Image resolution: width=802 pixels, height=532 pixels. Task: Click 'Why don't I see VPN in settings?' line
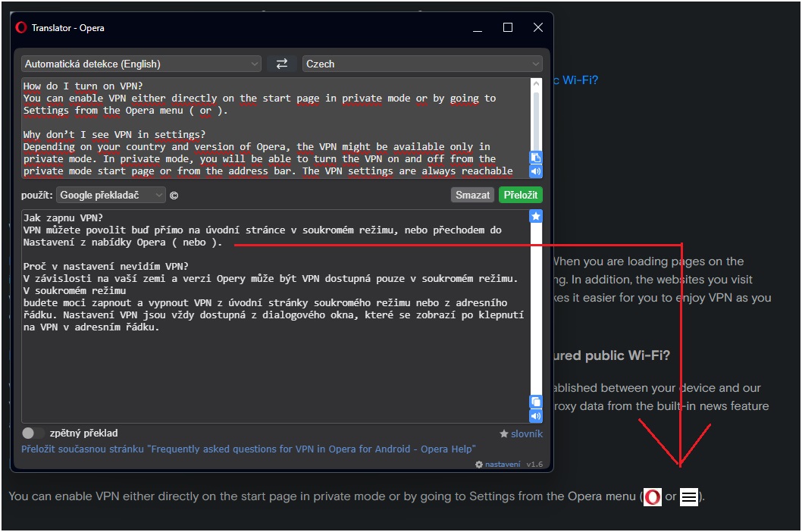tap(114, 135)
